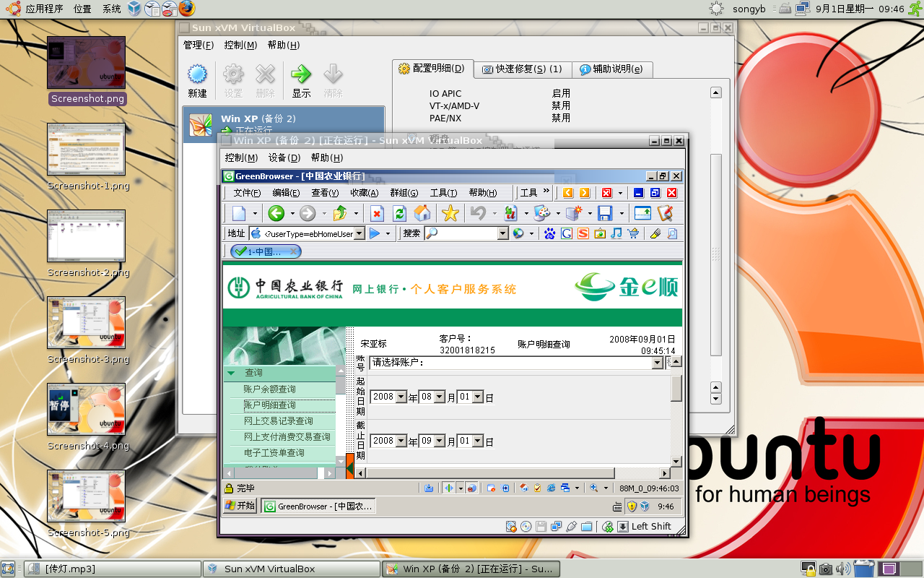Image resolution: width=924 pixels, height=578 pixels.
Task: Click 账户明细查询 link in sidebar
Action: tap(269, 405)
